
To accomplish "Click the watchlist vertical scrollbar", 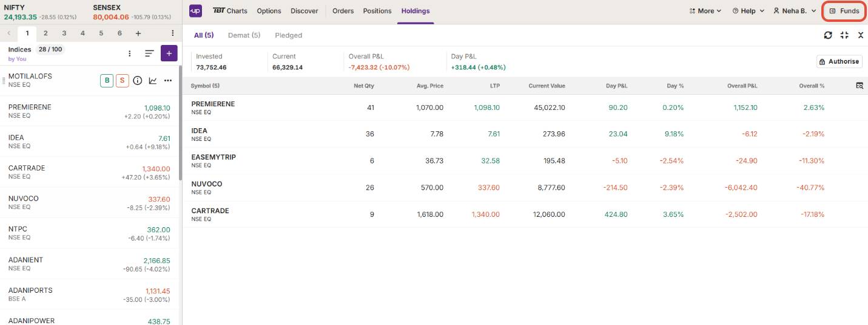I will coord(180,121).
